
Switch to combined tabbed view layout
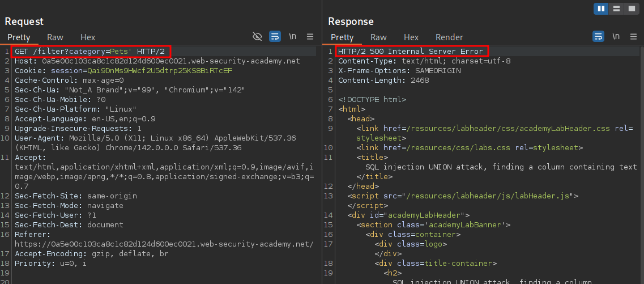pyautogui.click(x=630, y=9)
